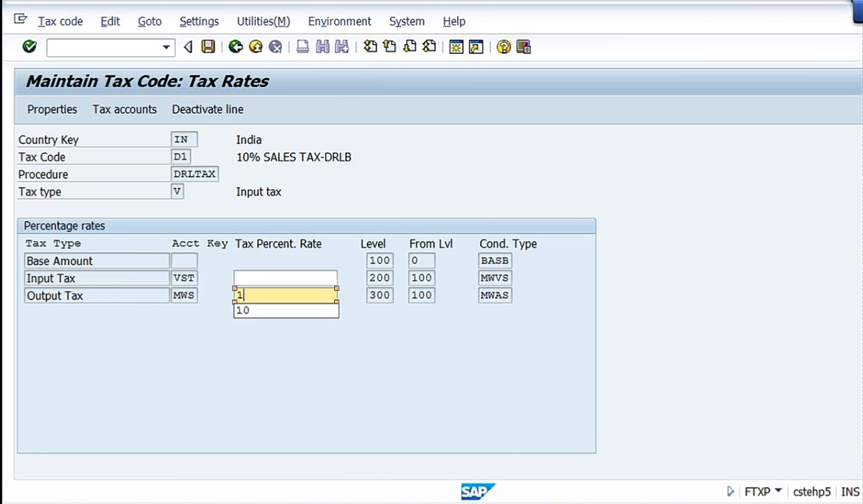Go to the next page icon
The image size is (863, 504).
[410, 47]
